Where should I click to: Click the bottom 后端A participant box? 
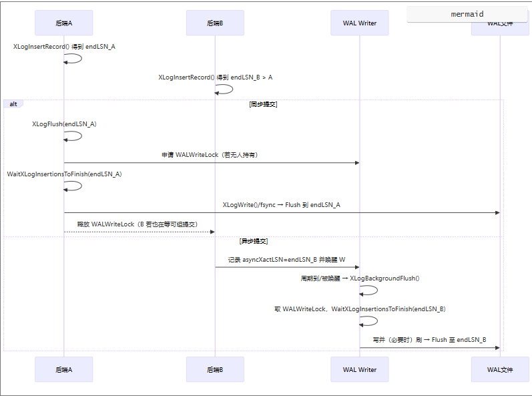point(64,369)
